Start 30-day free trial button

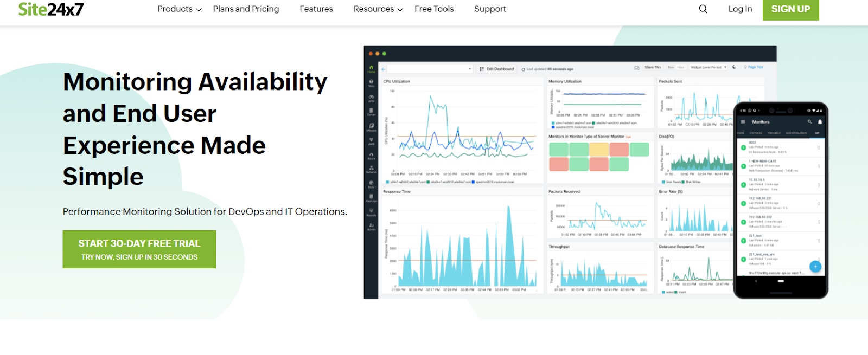tap(139, 249)
